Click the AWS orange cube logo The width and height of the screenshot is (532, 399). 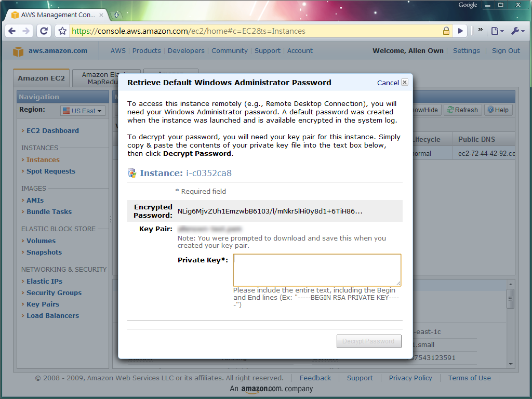pyautogui.click(x=18, y=51)
